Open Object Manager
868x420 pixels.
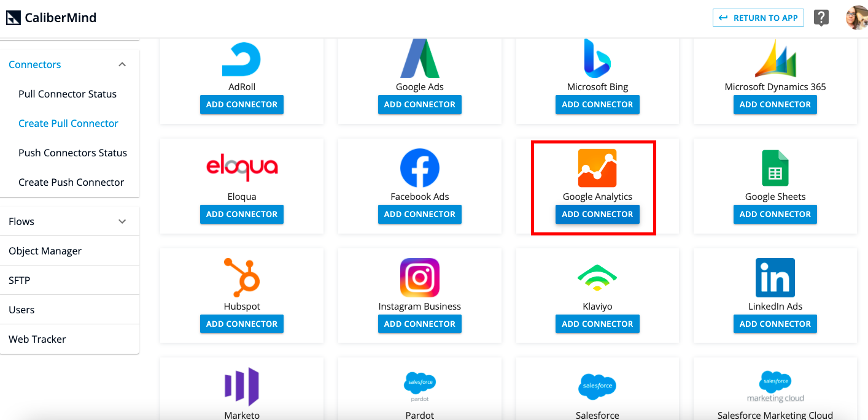69,251
